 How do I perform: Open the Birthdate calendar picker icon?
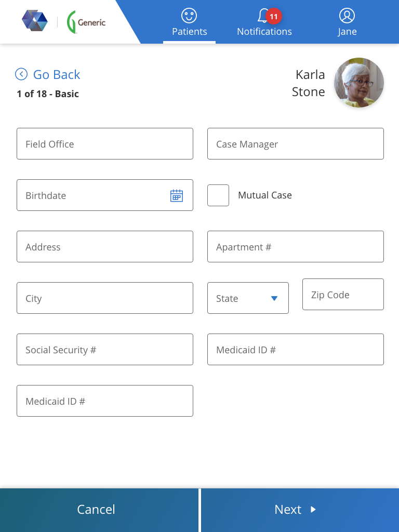pyautogui.click(x=177, y=195)
